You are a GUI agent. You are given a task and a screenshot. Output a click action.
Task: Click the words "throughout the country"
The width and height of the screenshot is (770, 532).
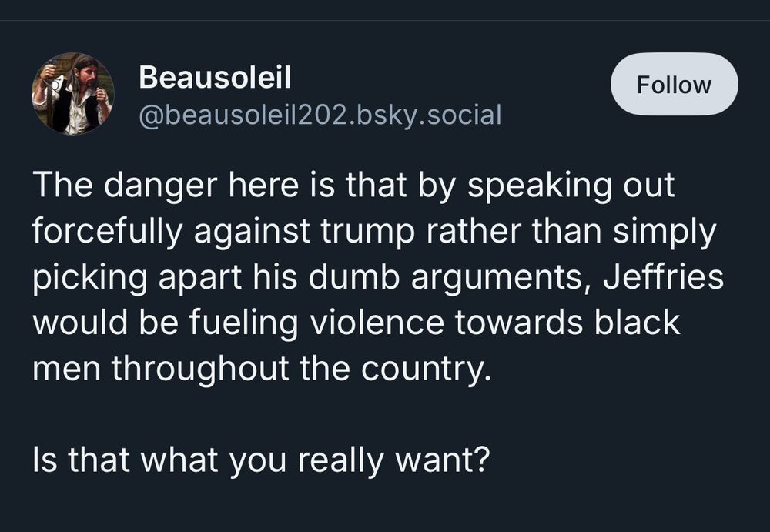pos(300,368)
